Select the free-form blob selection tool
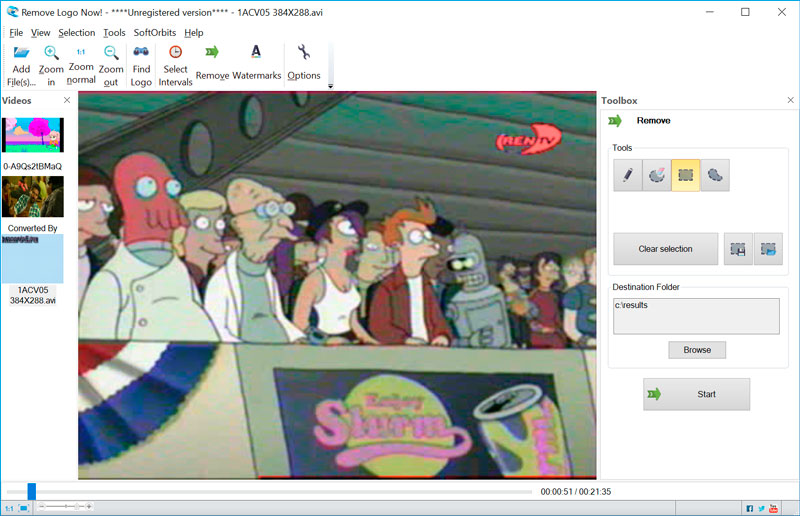Image resolution: width=800 pixels, height=516 pixels. [715, 175]
